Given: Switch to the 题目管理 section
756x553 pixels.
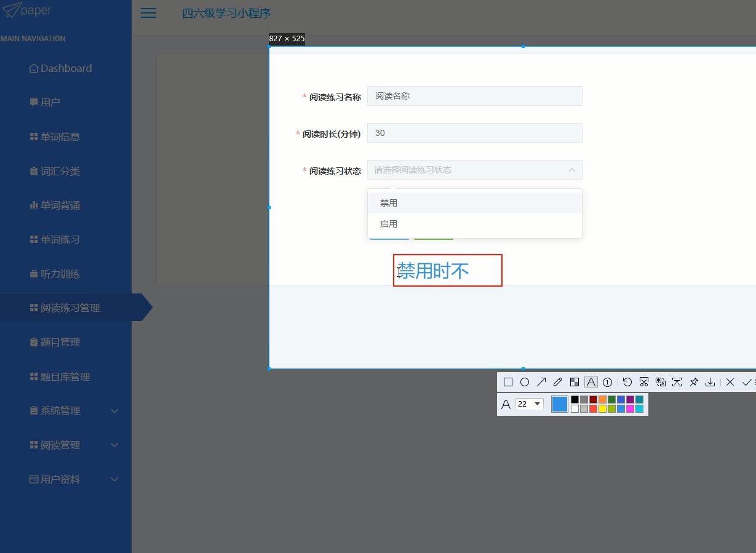Looking at the screenshot, I should (x=60, y=342).
